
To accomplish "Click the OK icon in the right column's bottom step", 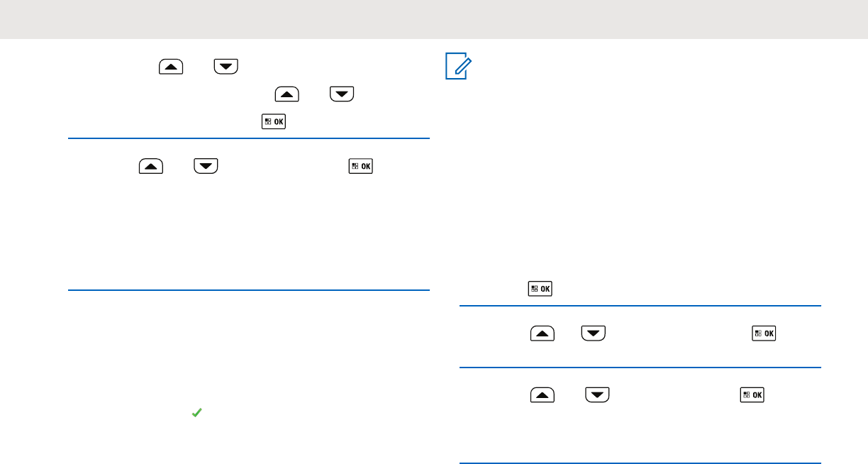I will tap(752, 395).
